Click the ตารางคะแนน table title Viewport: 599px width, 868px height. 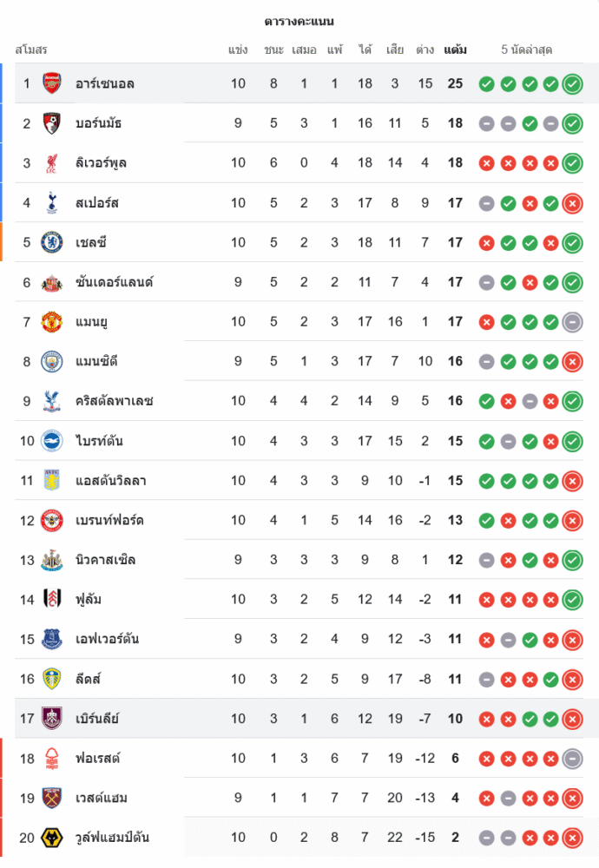pos(299,21)
